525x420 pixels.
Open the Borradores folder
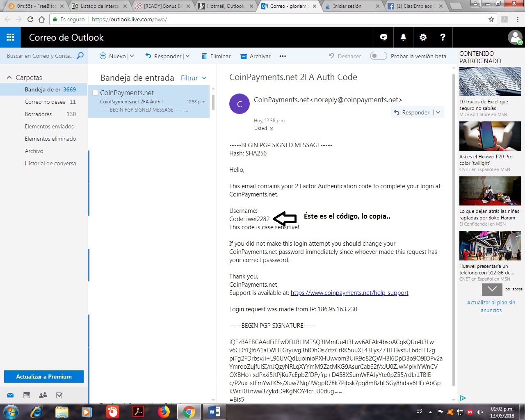tap(44, 114)
